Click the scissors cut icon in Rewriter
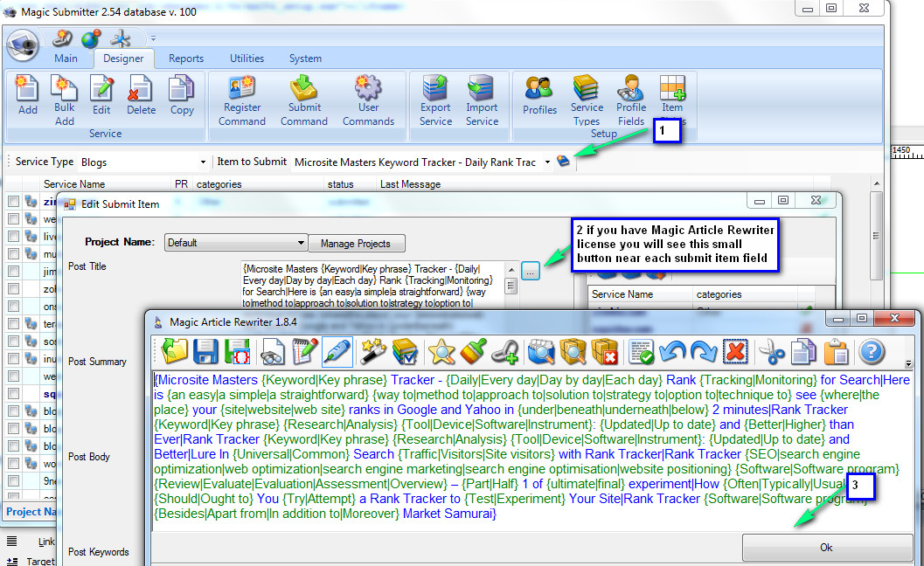 click(x=771, y=352)
